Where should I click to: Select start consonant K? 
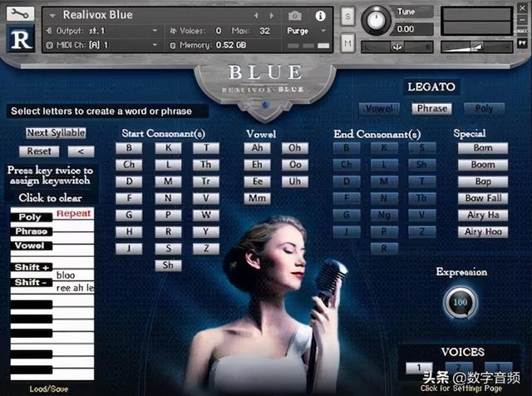click(168, 148)
